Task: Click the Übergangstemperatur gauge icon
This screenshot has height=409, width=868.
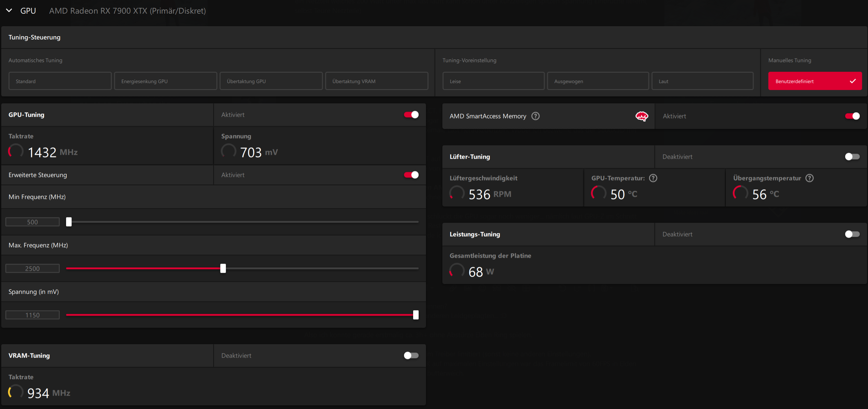Action: point(741,193)
